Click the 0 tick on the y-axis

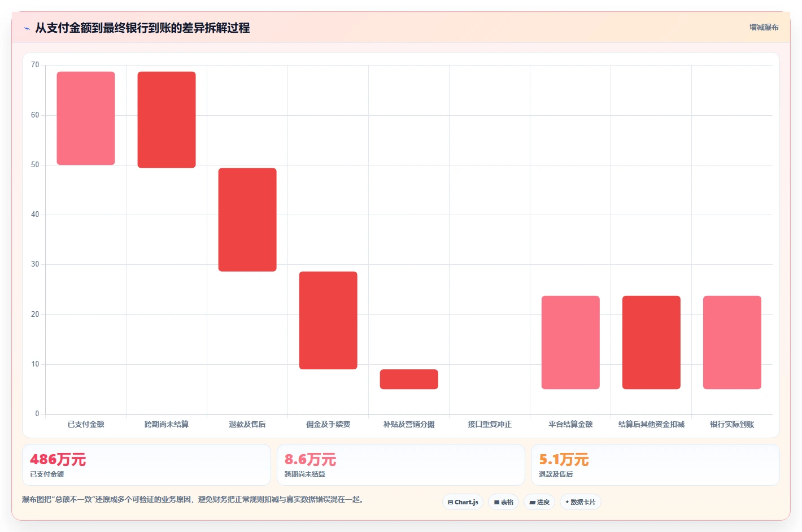pyautogui.click(x=37, y=414)
